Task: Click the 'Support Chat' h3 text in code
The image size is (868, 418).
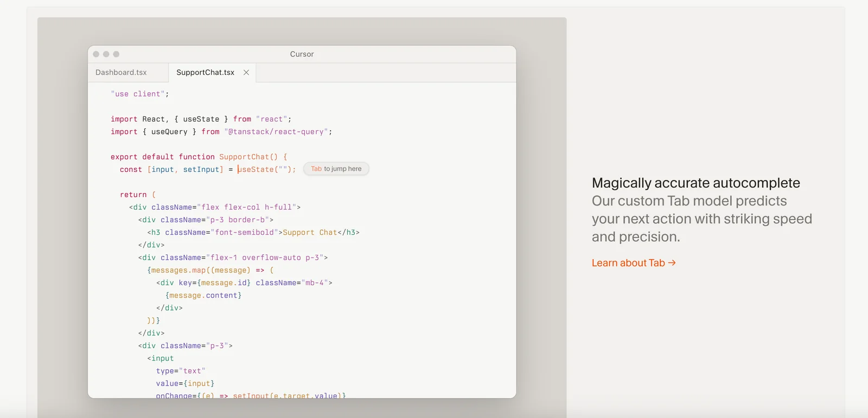Action: click(x=309, y=233)
